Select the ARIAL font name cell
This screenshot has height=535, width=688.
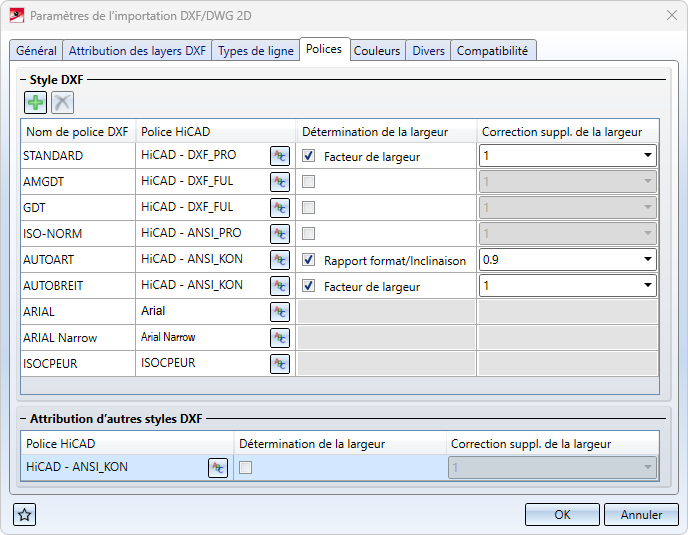point(78,312)
